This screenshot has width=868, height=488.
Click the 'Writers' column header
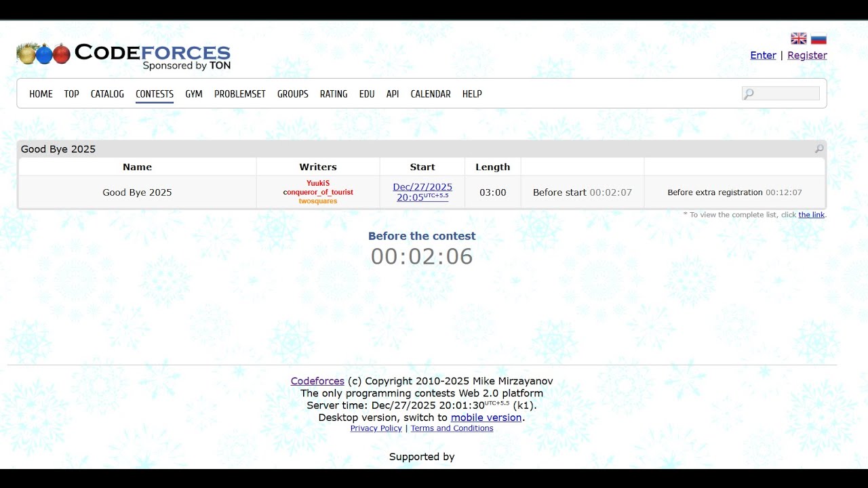[318, 167]
